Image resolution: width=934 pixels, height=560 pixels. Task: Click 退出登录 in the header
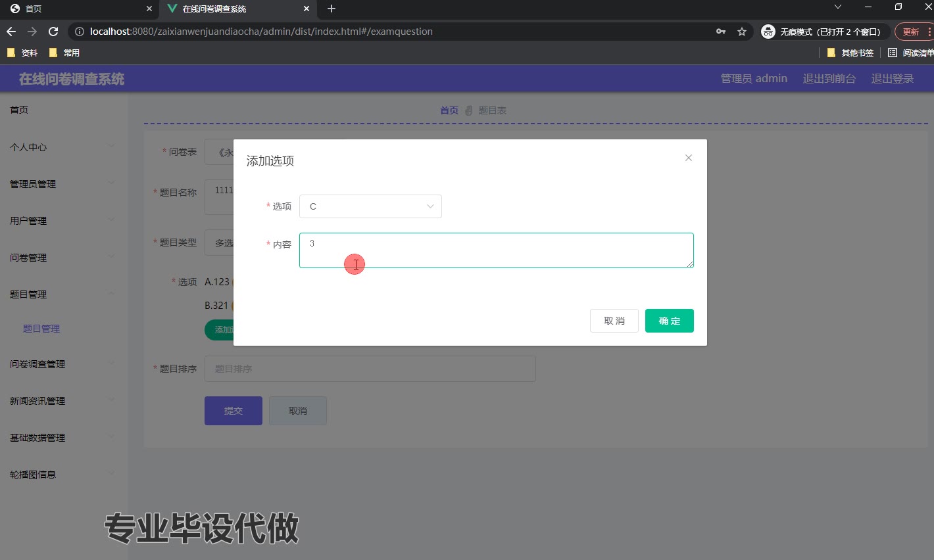coord(893,79)
